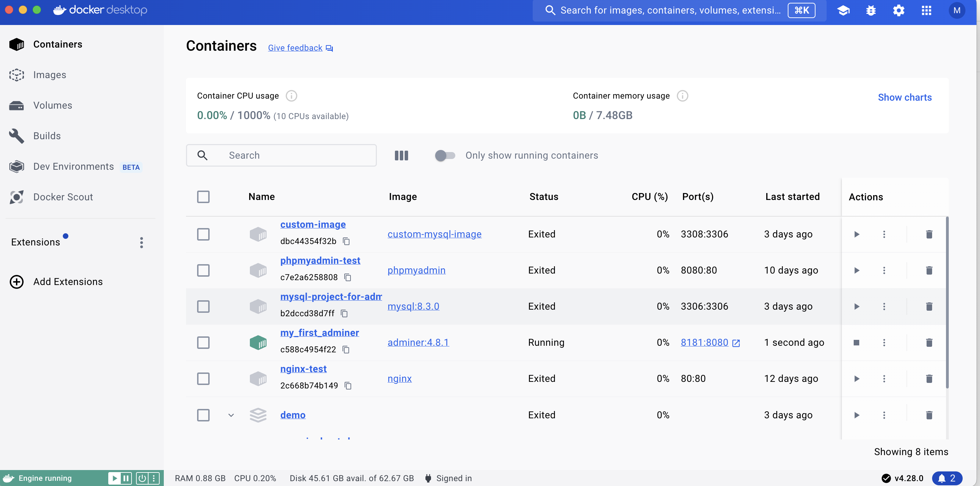
Task: Expand the demo compose stack
Action: (x=231, y=415)
